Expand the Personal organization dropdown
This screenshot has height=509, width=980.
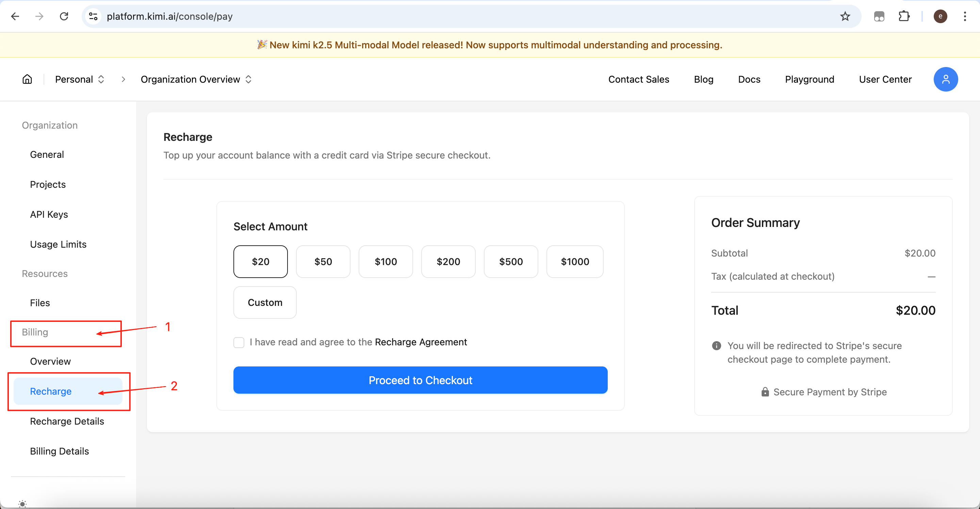tap(80, 79)
